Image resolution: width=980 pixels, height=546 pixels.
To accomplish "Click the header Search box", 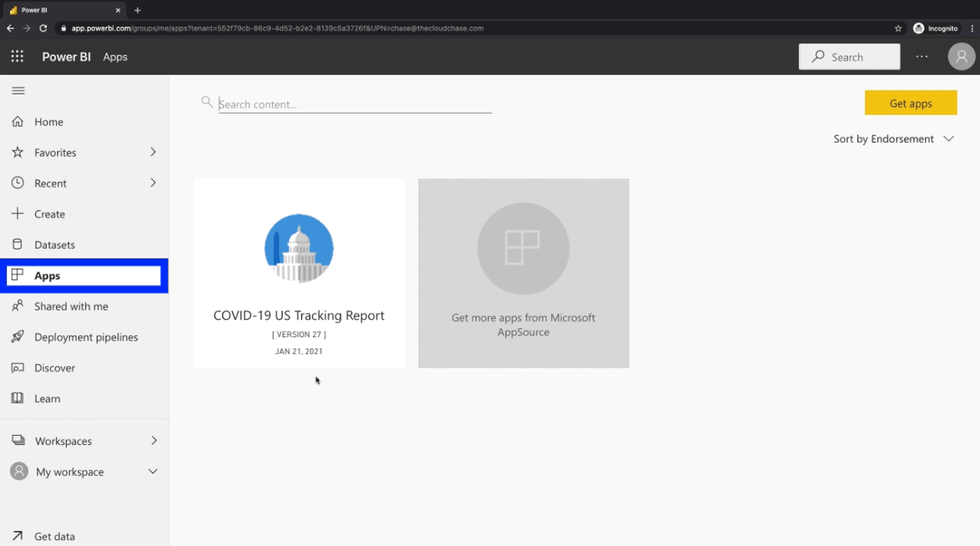I will click(x=850, y=56).
